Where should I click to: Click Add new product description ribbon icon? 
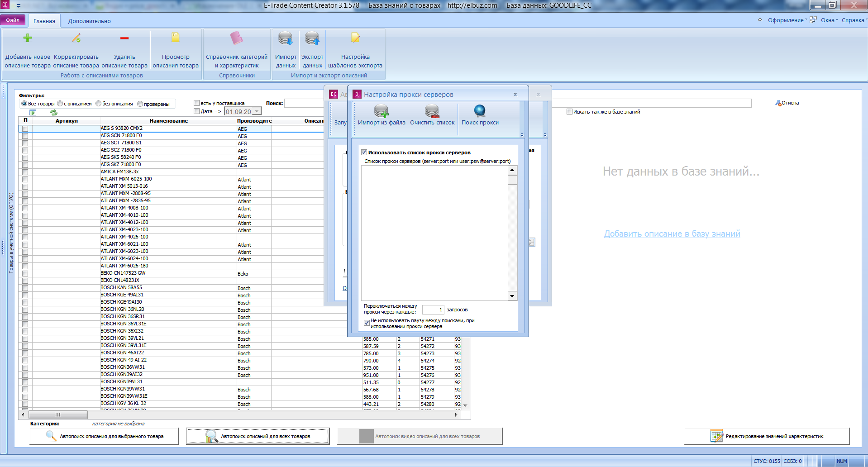pyautogui.click(x=28, y=38)
